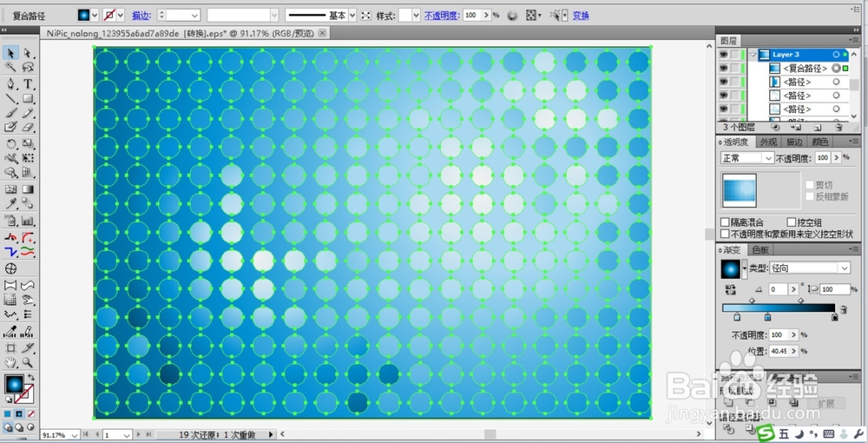This screenshot has width=868, height=443.
Task: Select the Eraser tool
Action: tap(28, 128)
